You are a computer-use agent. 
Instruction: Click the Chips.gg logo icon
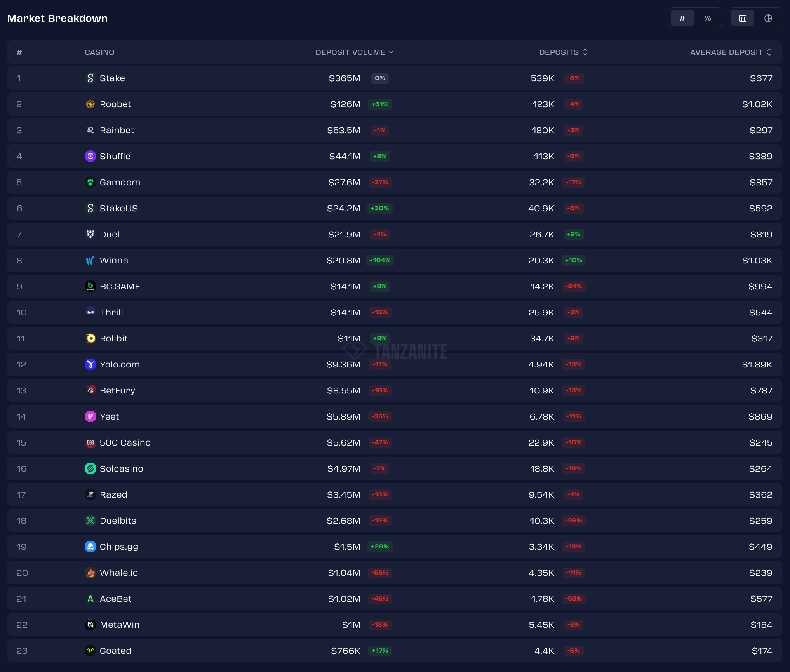click(90, 547)
